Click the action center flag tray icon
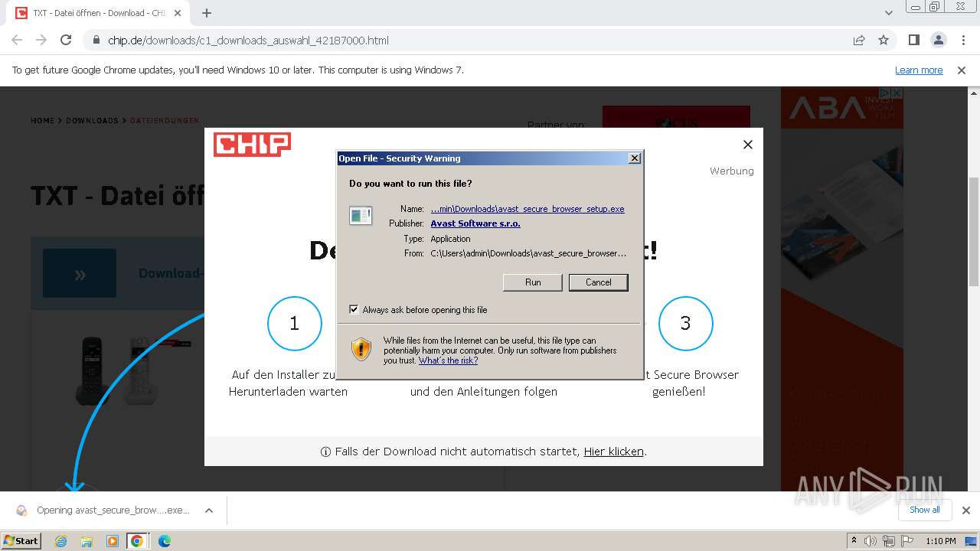The height and width of the screenshot is (551, 980). (907, 541)
